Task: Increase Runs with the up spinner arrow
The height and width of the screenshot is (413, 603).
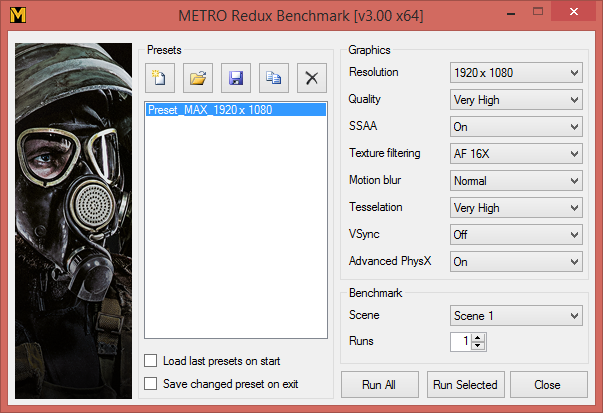Action: click(x=478, y=338)
